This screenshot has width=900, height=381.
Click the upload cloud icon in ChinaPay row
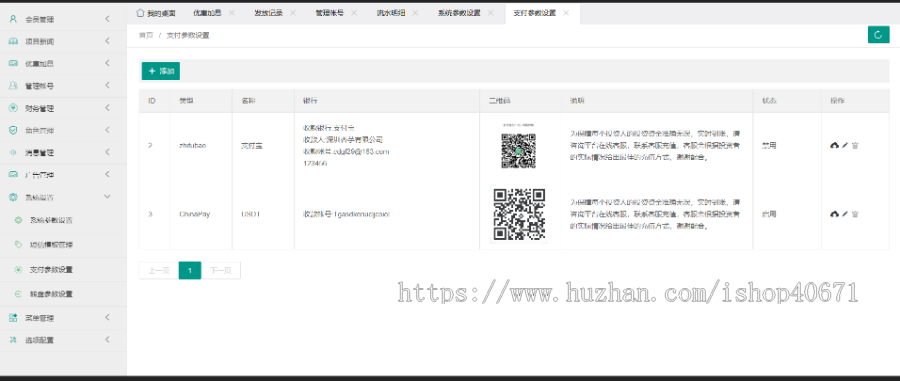835,214
